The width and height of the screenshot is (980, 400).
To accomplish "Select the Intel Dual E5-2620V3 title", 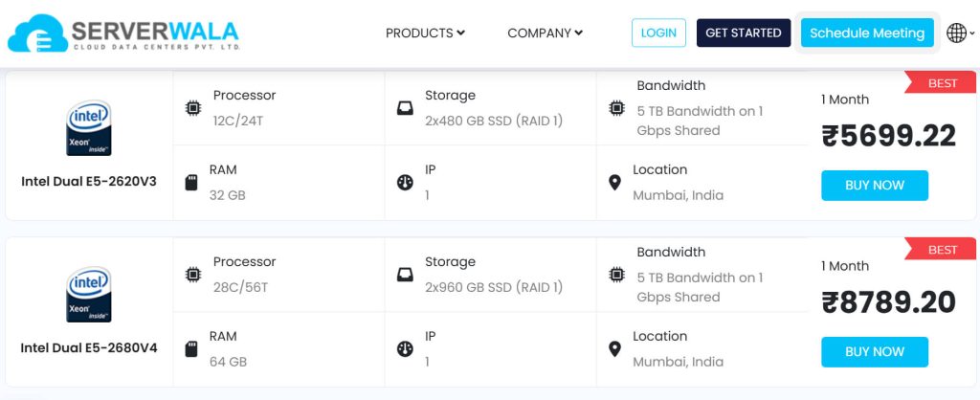I will pyautogui.click(x=89, y=181).
